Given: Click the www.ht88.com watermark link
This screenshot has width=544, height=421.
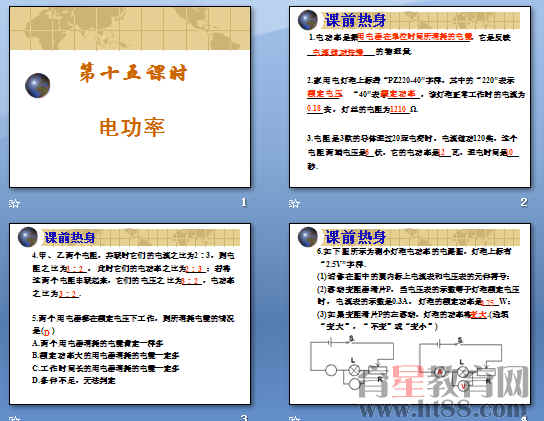Looking at the screenshot, I should click(x=442, y=410).
